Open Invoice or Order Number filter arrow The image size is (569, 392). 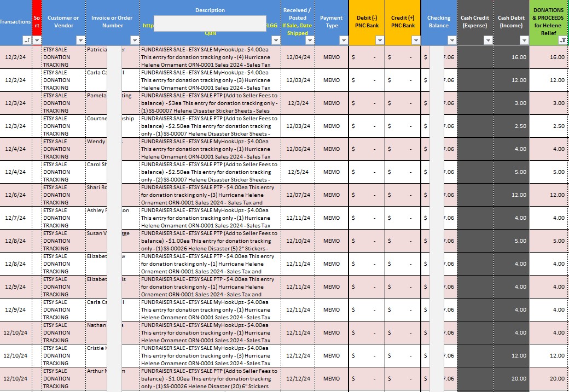[x=135, y=40]
